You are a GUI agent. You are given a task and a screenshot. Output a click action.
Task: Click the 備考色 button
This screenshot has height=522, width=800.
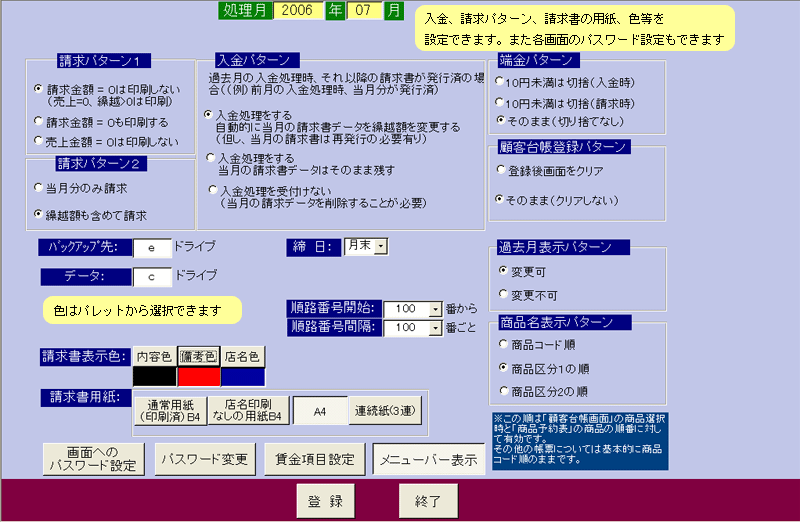tap(199, 357)
